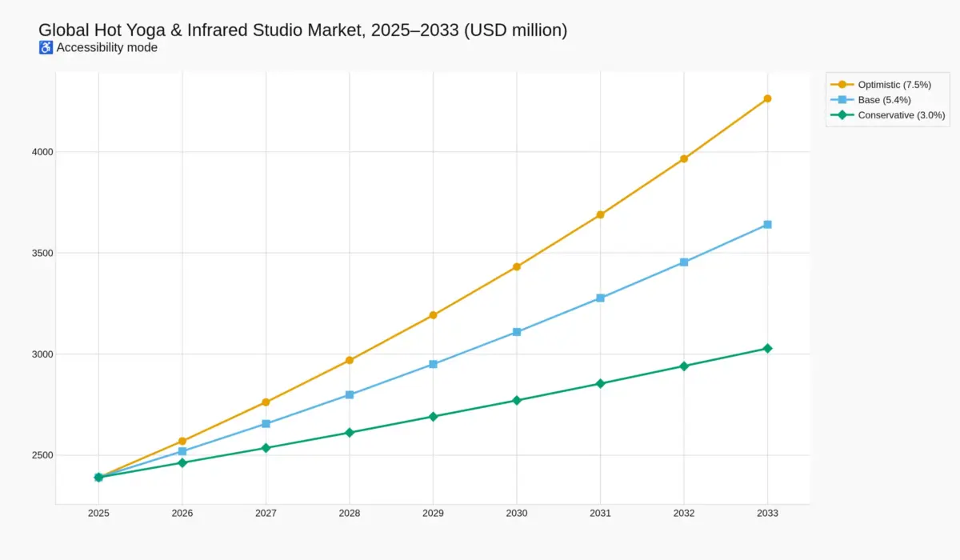Click the Conservative diamond marker at 2033
This screenshot has width=960, height=560.
pos(767,349)
